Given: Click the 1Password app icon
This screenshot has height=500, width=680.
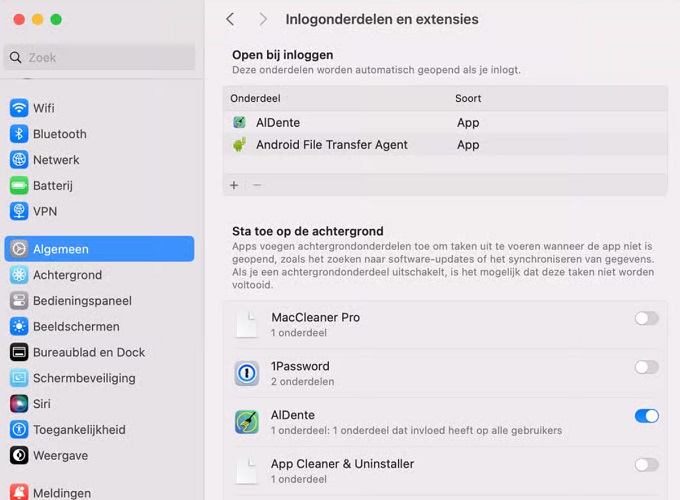Looking at the screenshot, I should (247, 373).
